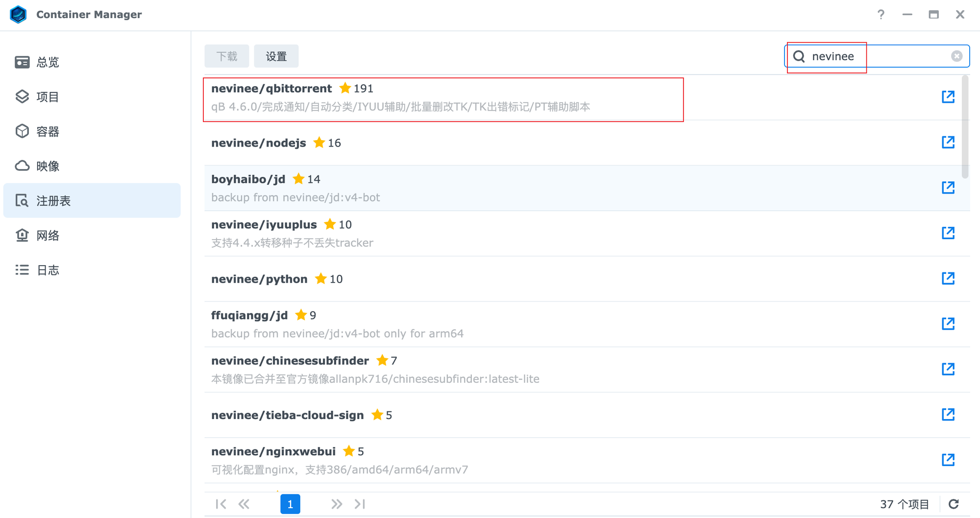Open the 总览 overview section
The height and width of the screenshot is (518, 980).
tap(48, 62)
